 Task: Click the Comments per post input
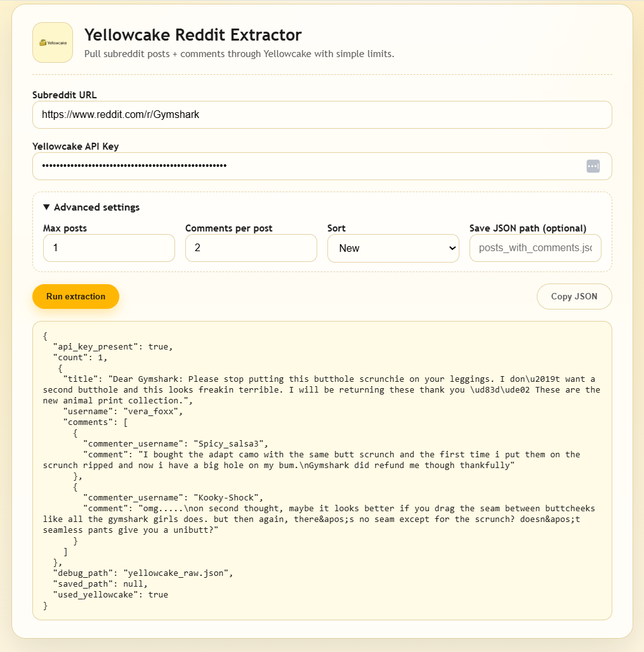tap(251, 248)
